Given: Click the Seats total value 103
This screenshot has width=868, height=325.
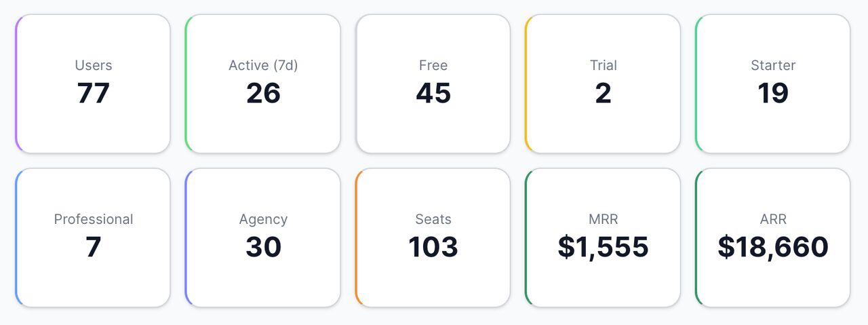Looking at the screenshot, I should point(433,247).
